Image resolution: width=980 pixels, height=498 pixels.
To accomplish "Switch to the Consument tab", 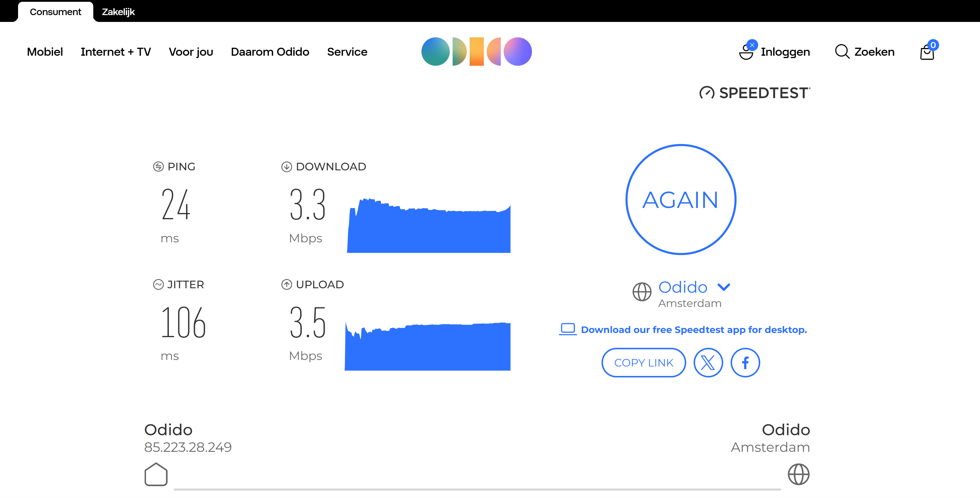I will pyautogui.click(x=56, y=12).
